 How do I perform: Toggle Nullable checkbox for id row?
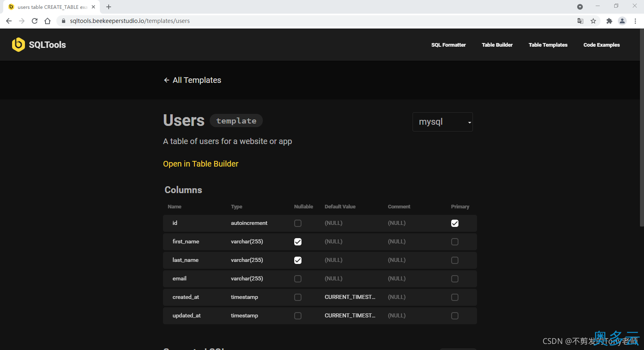(x=298, y=223)
